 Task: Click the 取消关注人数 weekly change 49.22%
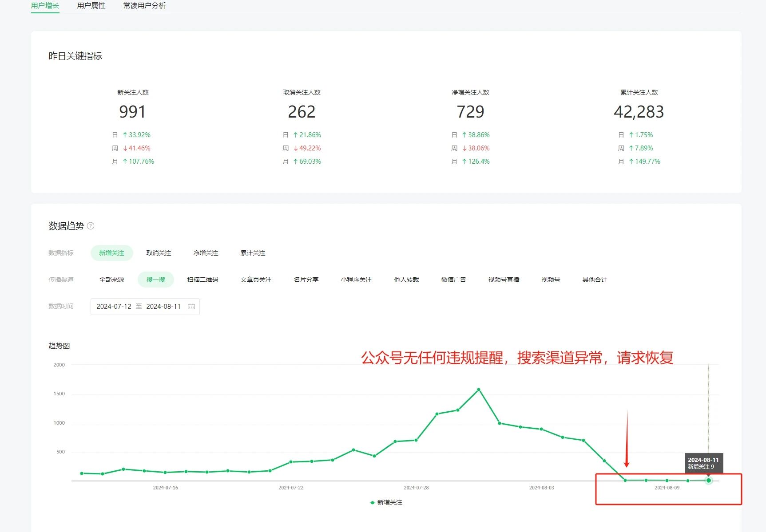307,148
